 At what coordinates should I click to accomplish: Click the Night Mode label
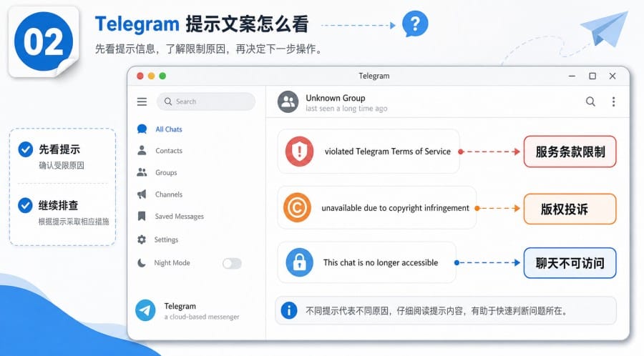click(172, 263)
